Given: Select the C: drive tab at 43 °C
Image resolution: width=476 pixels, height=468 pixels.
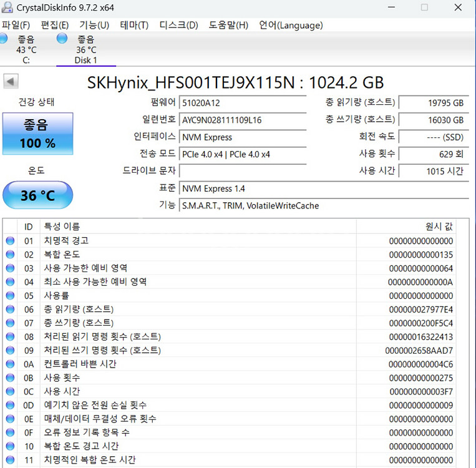Looking at the screenshot, I should [x=26, y=49].
